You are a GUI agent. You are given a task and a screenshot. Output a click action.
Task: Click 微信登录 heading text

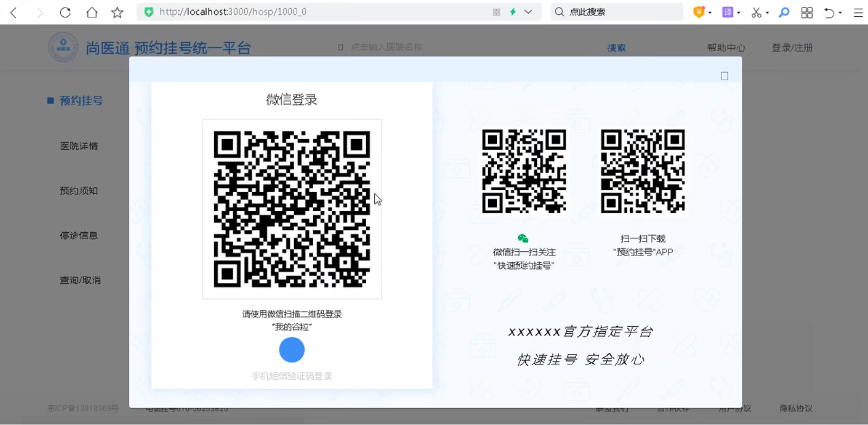point(292,99)
